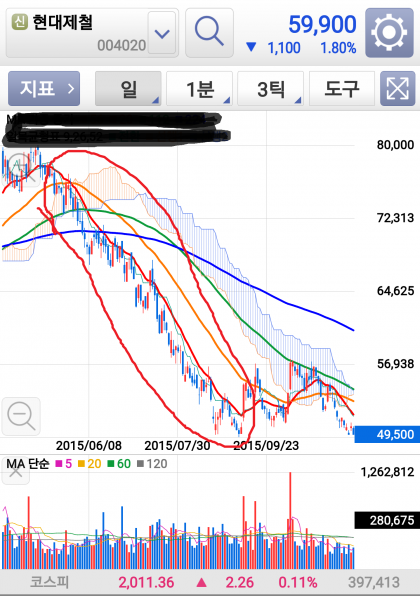The image size is (420, 596).
Task: Toggle the MA 60 green legend
Action: tap(119, 464)
